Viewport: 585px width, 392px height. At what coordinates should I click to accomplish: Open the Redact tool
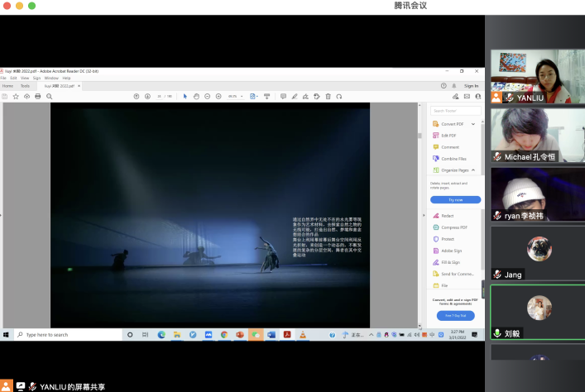pyautogui.click(x=444, y=216)
